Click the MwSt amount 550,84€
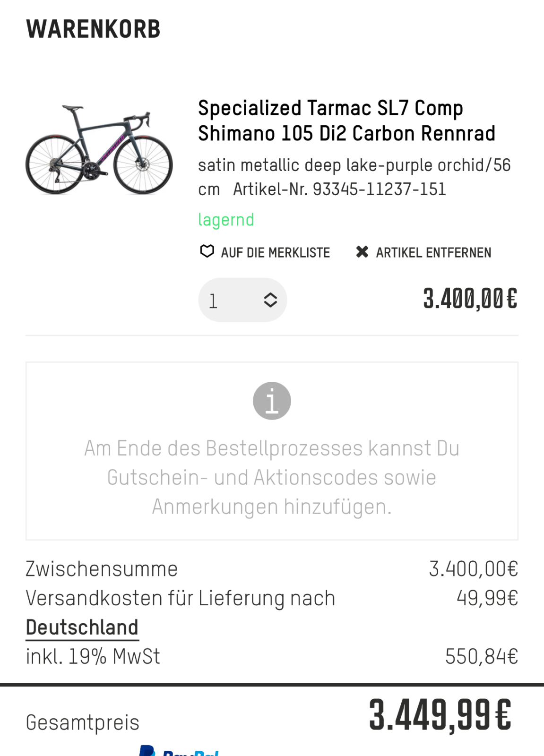 tap(481, 656)
